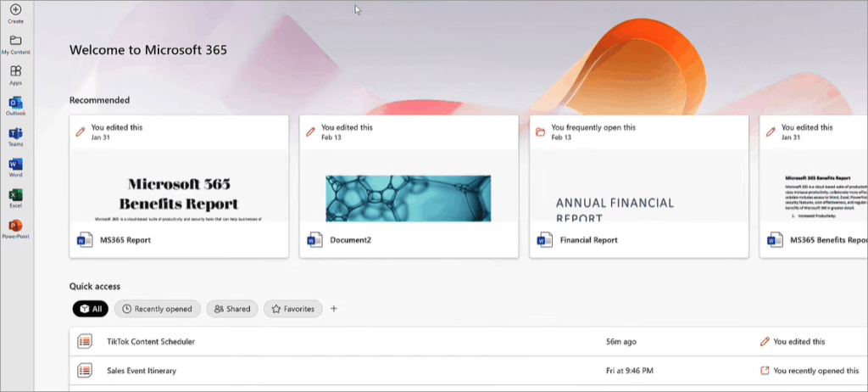Click Word icon beside MS365 Benefits Report
The height and width of the screenshot is (392, 868).
pyautogui.click(x=775, y=240)
